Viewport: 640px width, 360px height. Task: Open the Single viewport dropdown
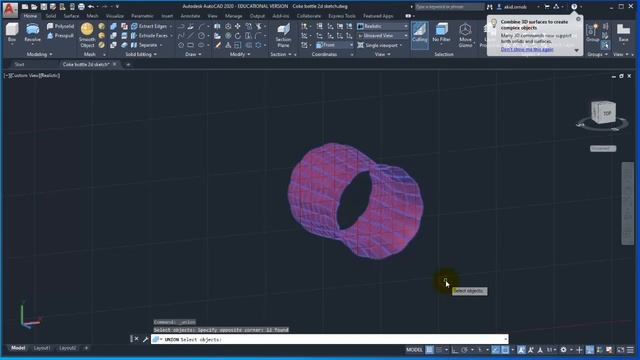(x=380, y=45)
